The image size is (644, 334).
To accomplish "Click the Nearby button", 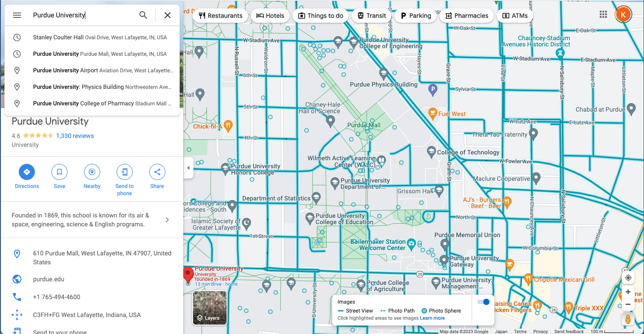I will click(92, 176).
